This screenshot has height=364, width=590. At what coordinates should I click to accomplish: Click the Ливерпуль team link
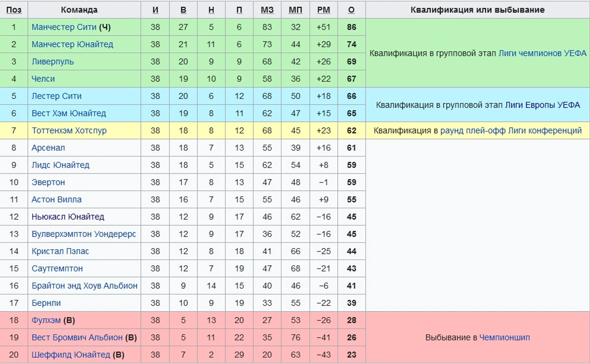click(x=53, y=62)
